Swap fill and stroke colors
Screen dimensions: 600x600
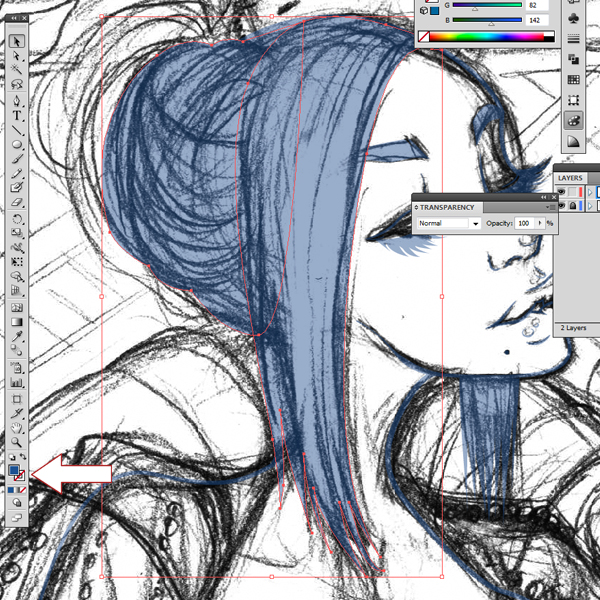(x=23, y=457)
